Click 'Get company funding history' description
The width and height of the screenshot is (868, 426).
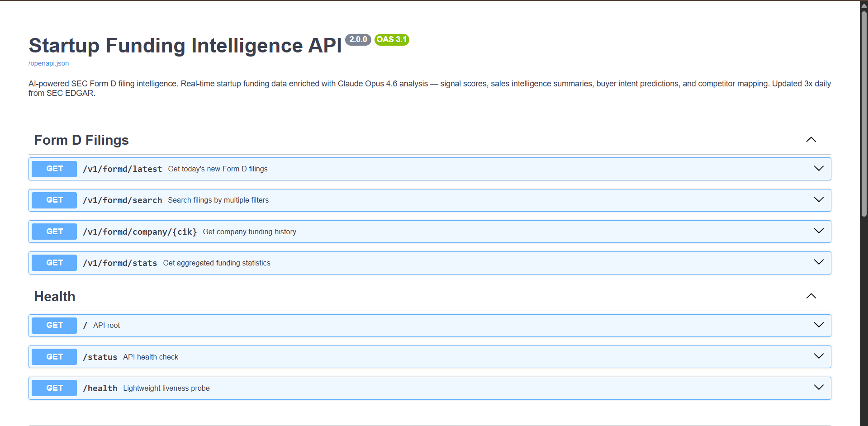click(249, 232)
